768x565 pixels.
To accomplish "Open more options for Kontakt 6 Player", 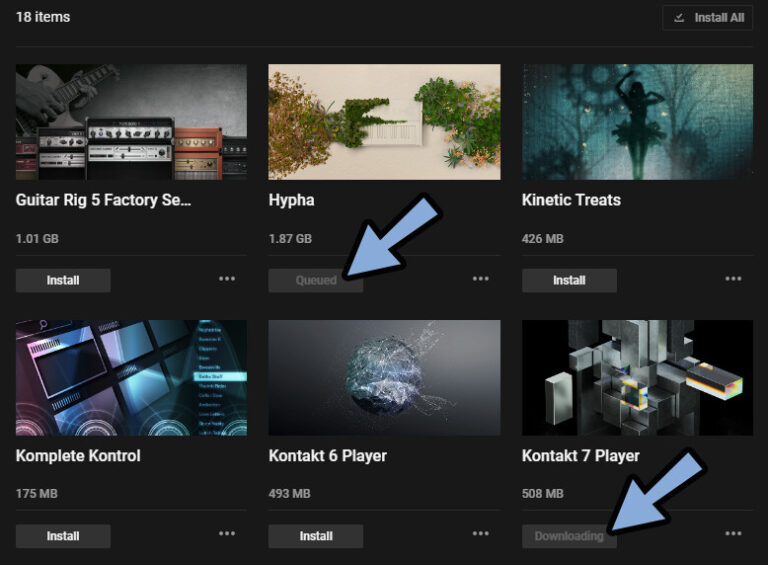I will coord(481,534).
